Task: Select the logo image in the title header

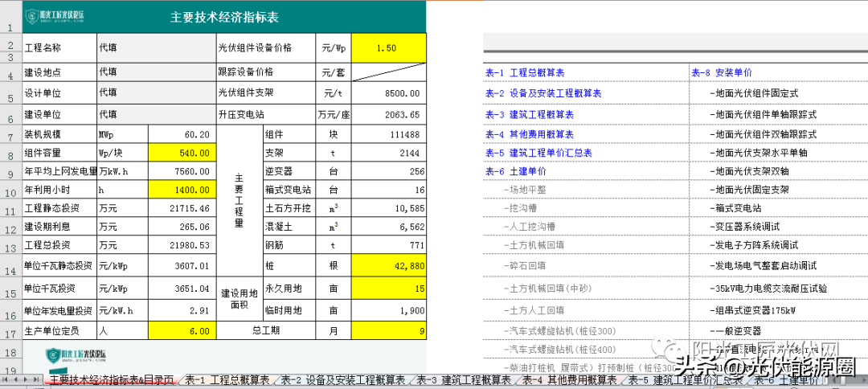Action: pos(55,17)
